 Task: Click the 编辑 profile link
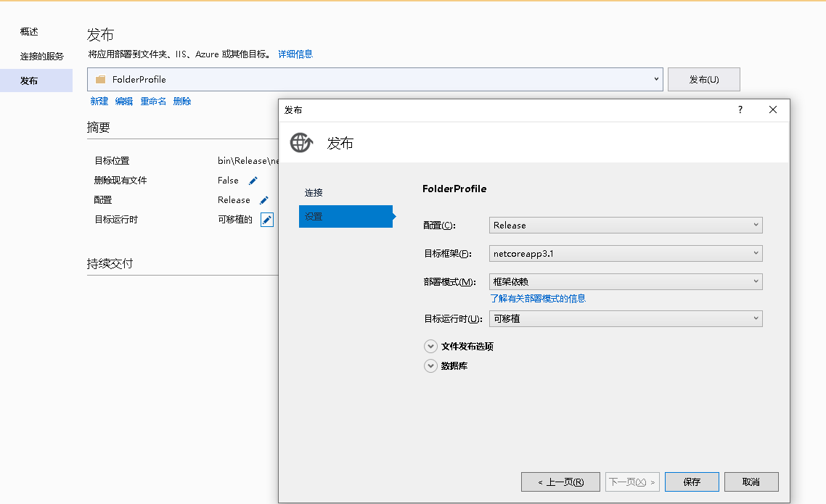(124, 101)
